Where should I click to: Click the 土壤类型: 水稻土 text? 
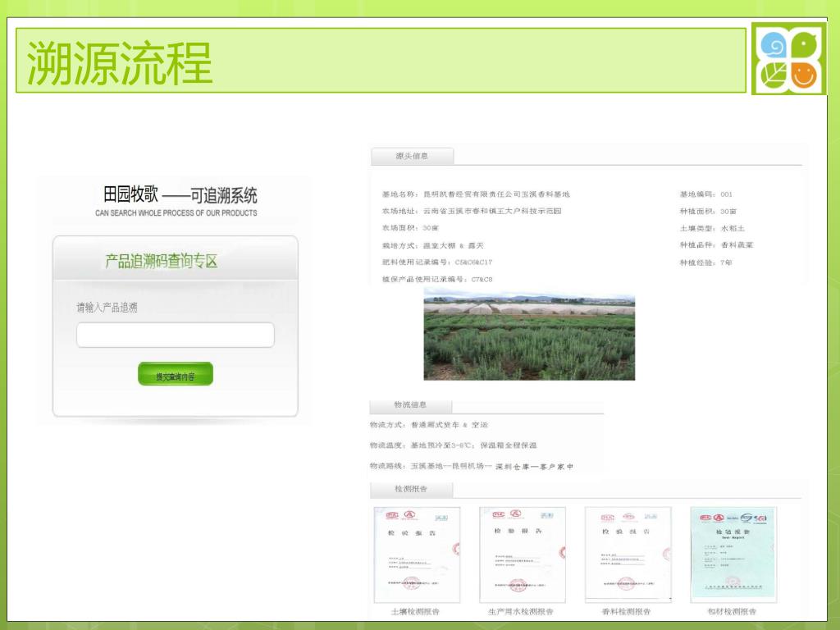[712, 228]
